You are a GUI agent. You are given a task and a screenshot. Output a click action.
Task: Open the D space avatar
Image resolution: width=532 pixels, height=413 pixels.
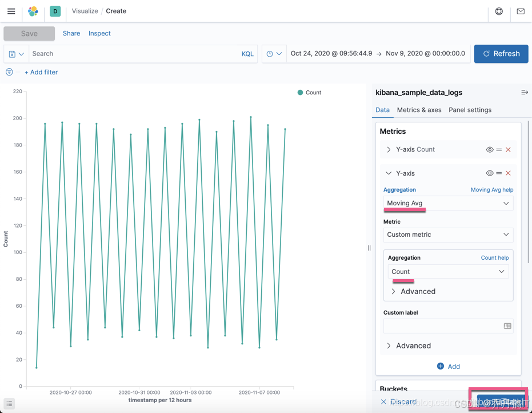(55, 11)
